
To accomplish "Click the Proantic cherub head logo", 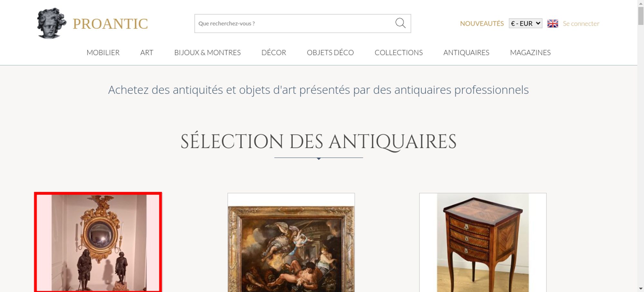I will pos(52,23).
